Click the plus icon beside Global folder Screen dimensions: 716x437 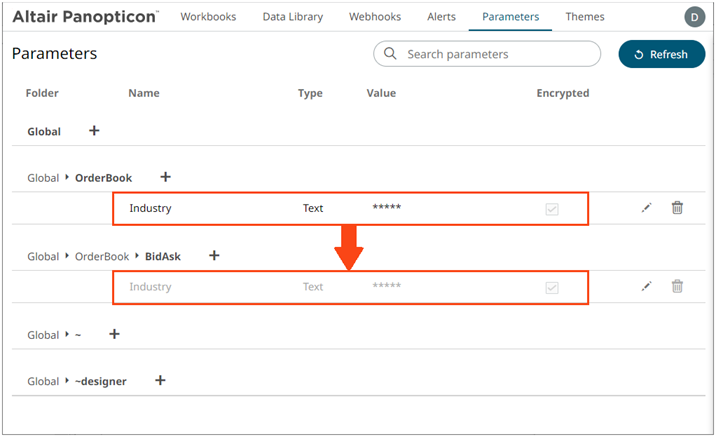pos(95,131)
